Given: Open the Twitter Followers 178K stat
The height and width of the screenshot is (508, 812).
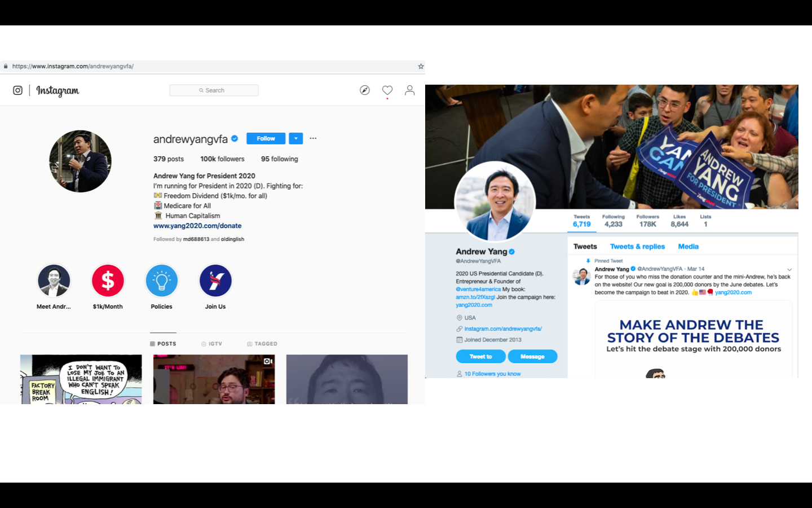Looking at the screenshot, I should tap(648, 221).
